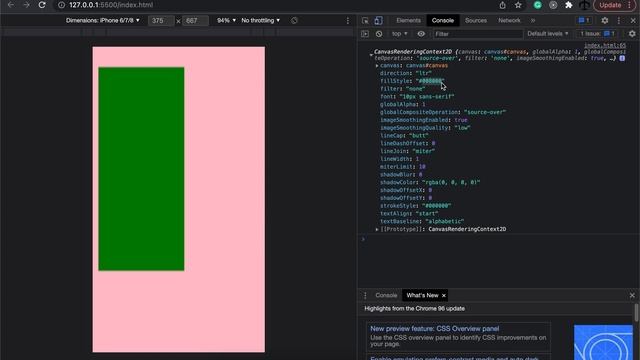Click the share icon in address bar

coord(502,5)
